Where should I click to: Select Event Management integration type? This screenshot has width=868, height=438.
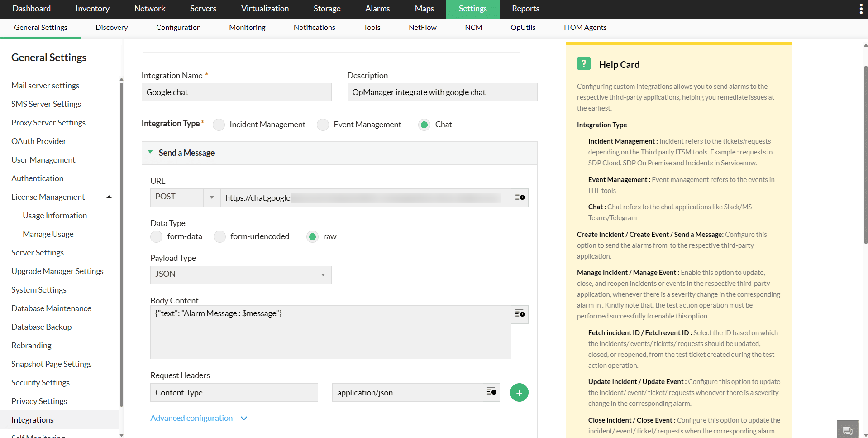[323, 125]
